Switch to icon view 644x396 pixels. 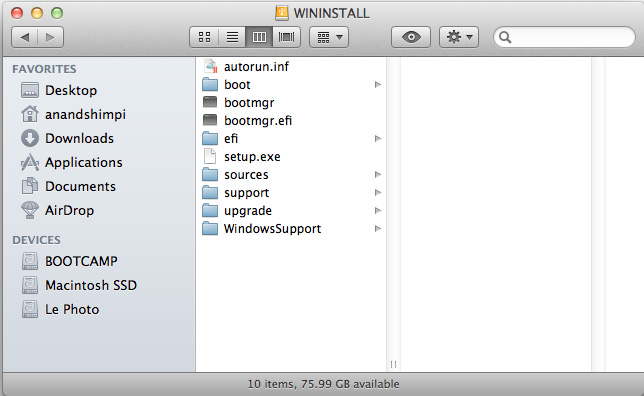point(204,37)
